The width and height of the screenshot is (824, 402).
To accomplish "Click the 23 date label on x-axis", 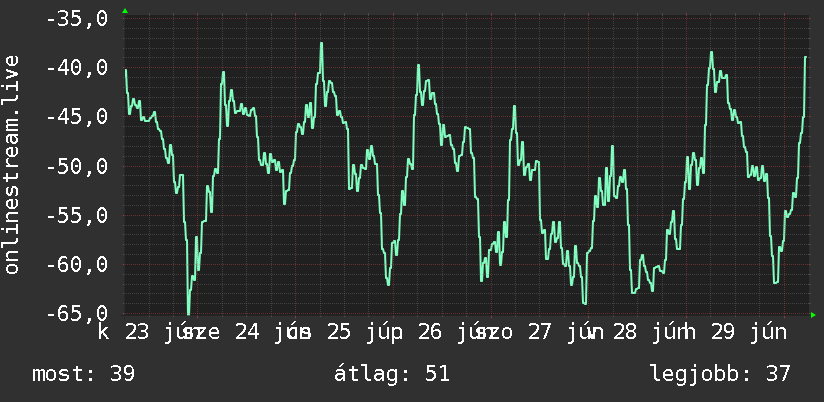I will [137, 333].
